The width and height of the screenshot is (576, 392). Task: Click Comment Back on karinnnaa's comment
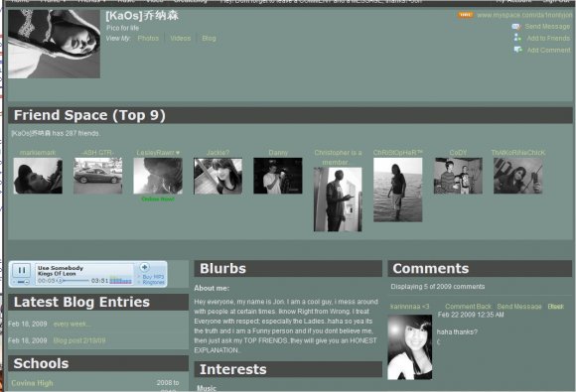468,307
